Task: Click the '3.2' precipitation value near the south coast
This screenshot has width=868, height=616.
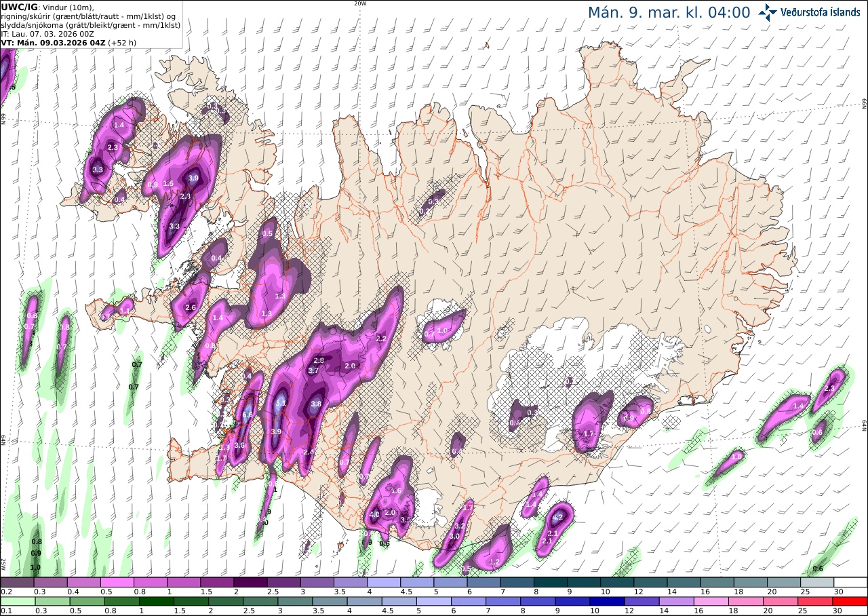Action: tap(459, 526)
